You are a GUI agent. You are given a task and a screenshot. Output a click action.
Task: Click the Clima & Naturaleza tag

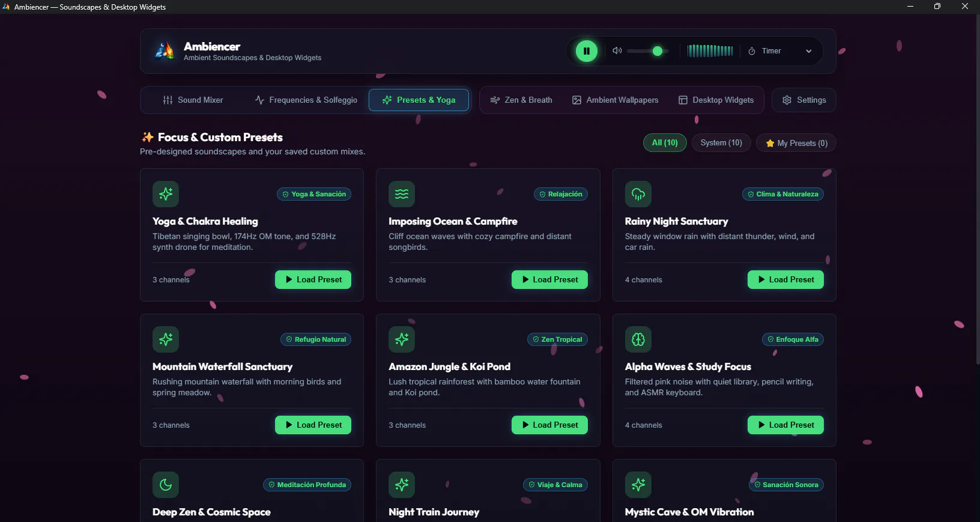[783, 194]
